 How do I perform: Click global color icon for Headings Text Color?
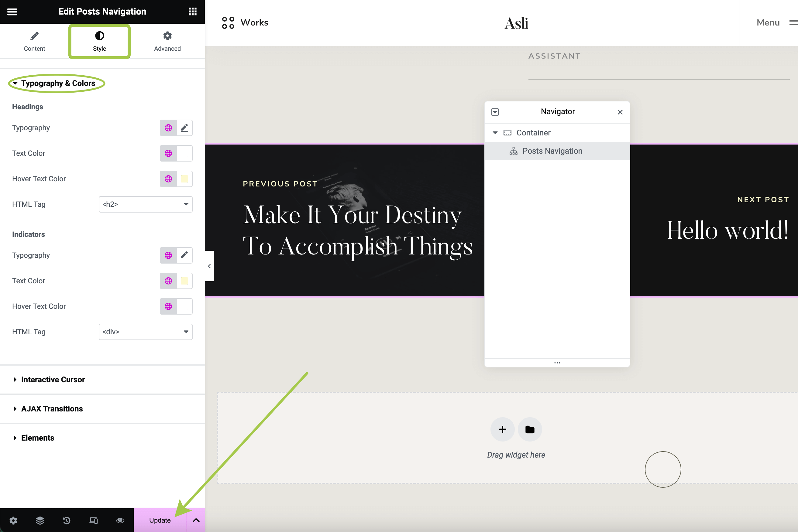[x=168, y=153]
